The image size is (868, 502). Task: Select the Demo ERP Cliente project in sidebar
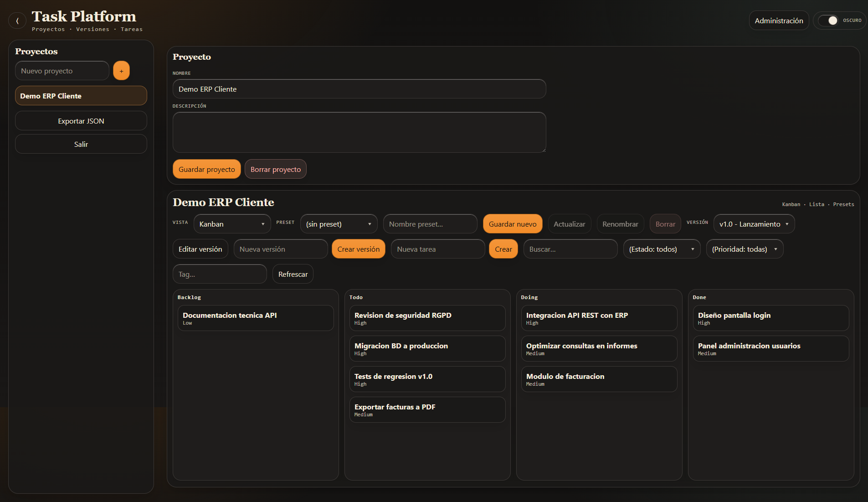coord(81,95)
